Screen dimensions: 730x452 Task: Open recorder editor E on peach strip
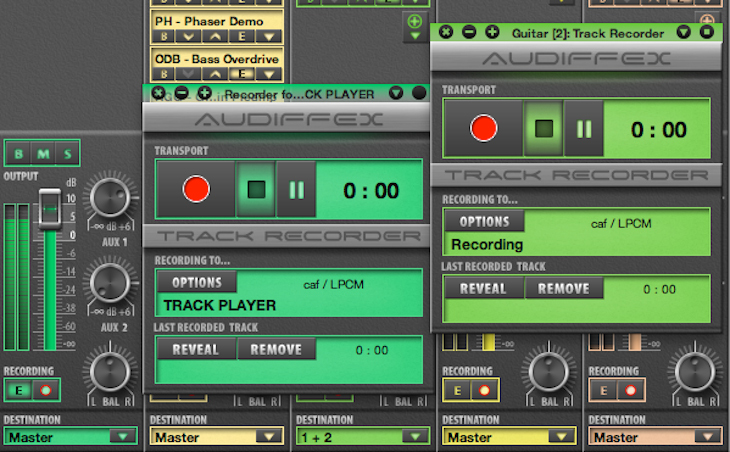coord(604,390)
